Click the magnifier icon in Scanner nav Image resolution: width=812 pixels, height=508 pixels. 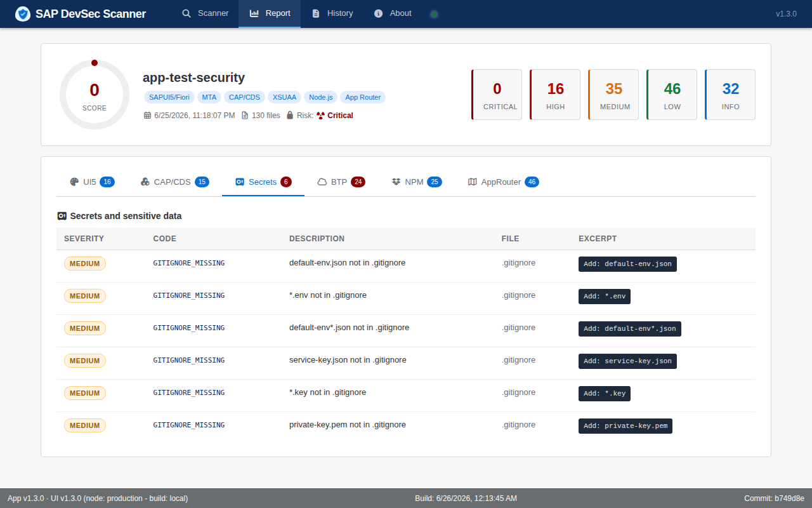pyautogui.click(x=187, y=13)
